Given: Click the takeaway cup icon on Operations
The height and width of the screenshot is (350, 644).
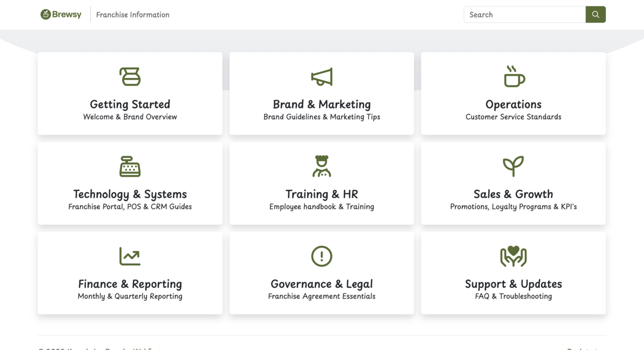Looking at the screenshot, I should (x=513, y=77).
